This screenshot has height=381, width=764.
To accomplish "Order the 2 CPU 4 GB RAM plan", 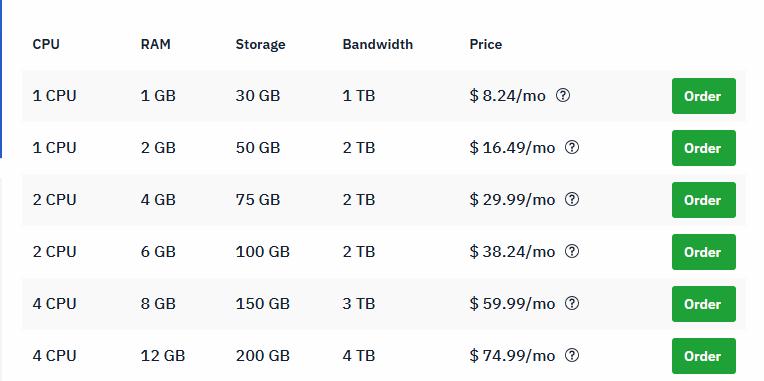I will coord(704,200).
